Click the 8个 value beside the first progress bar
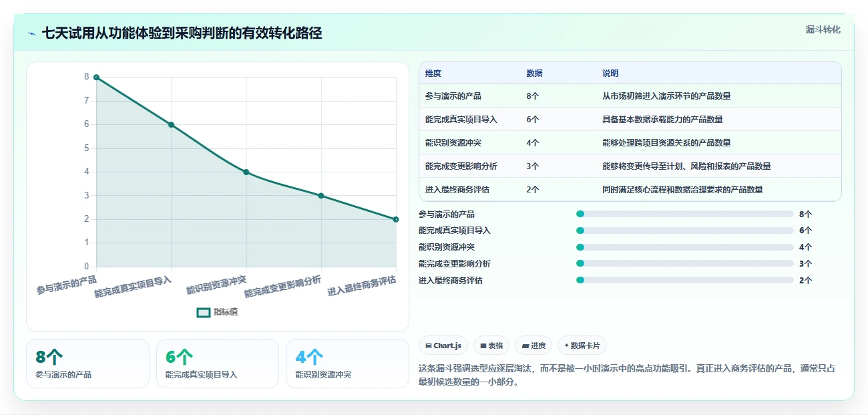 (805, 215)
